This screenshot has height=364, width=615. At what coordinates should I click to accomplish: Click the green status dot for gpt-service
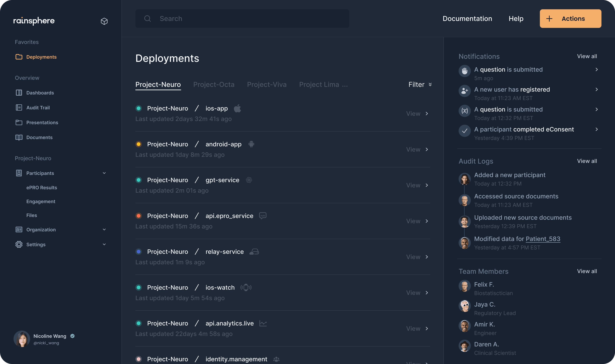pos(139,180)
